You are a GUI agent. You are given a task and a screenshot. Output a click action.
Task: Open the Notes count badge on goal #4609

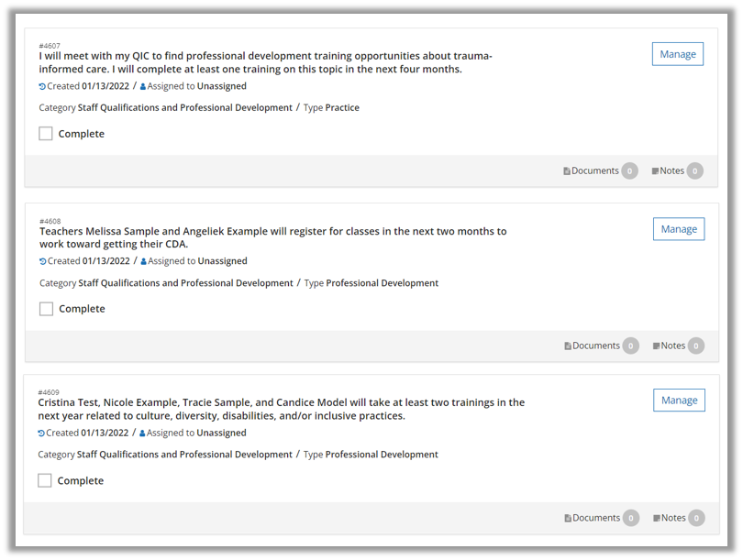[x=696, y=518]
